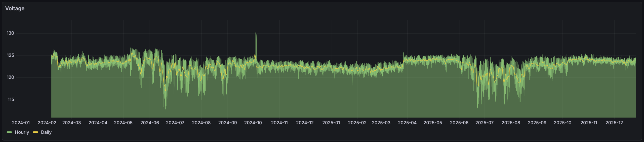Click the 120 y-axis label
The width and height of the screenshot is (644, 142).
tap(10, 77)
